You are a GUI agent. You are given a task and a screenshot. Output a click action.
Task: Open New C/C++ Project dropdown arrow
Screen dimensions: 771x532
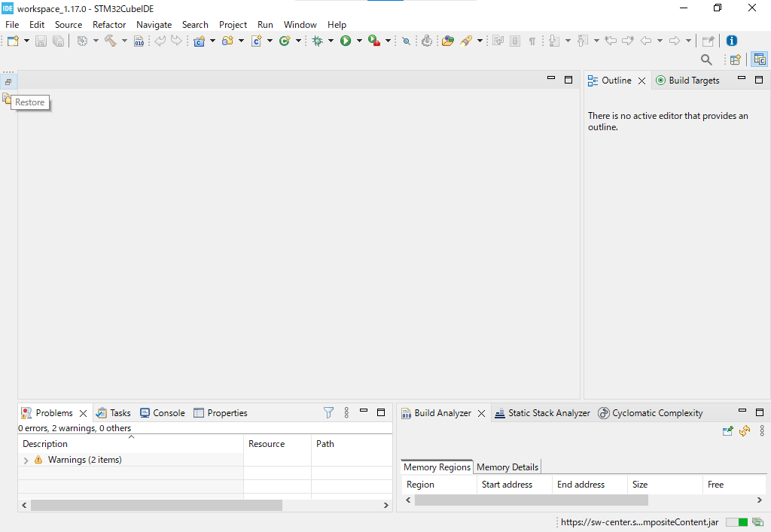click(x=212, y=41)
